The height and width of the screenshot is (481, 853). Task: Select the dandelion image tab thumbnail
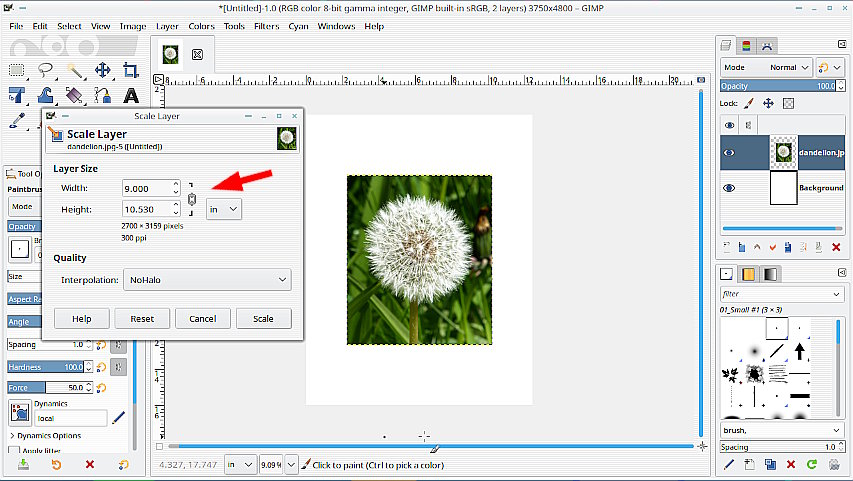tap(170, 54)
